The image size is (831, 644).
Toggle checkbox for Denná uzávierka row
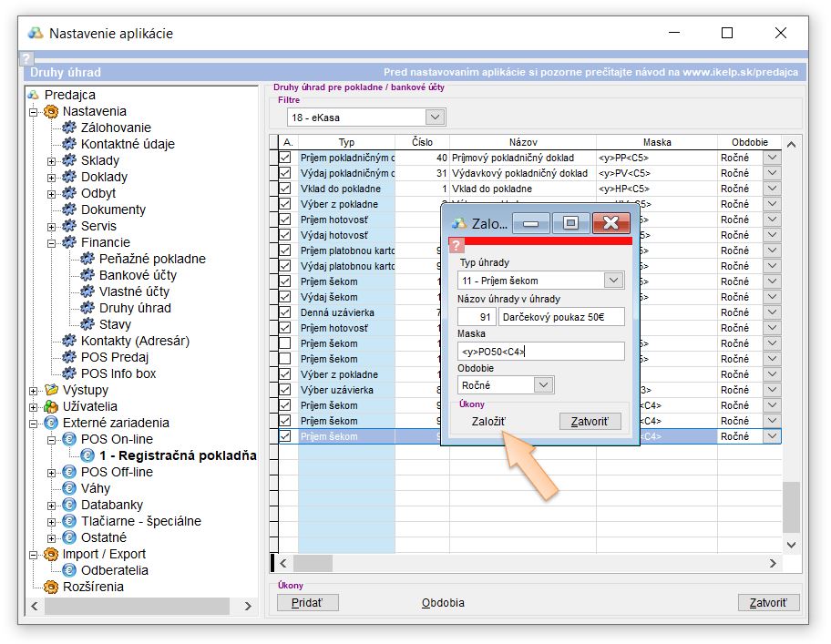click(x=285, y=312)
